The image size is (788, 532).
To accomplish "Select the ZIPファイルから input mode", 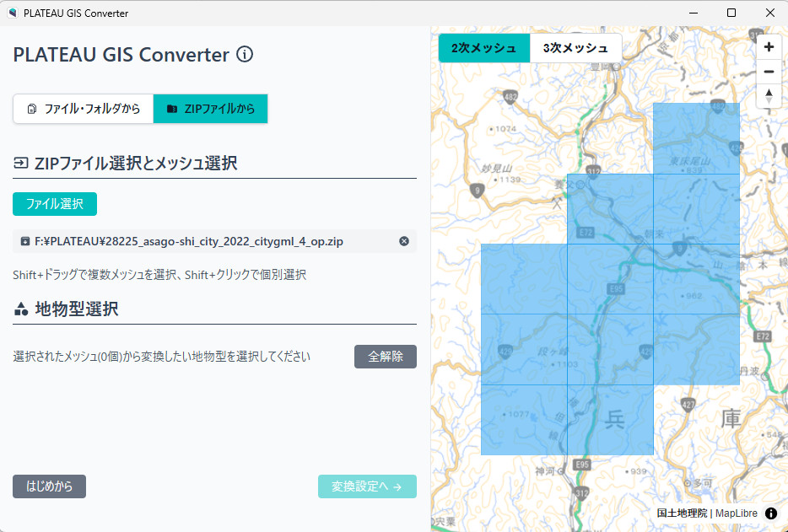I will [210, 109].
